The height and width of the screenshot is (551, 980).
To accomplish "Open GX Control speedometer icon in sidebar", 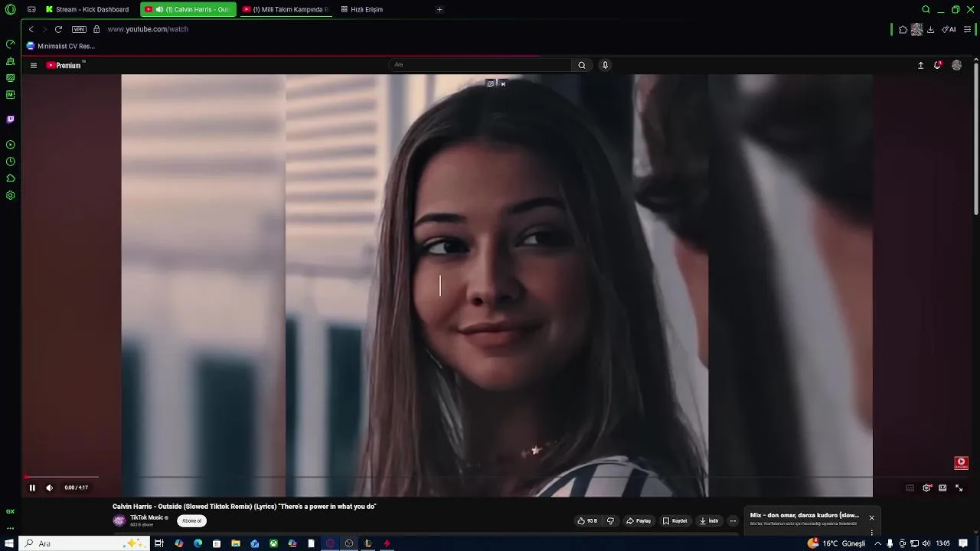I will pyautogui.click(x=10, y=44).
